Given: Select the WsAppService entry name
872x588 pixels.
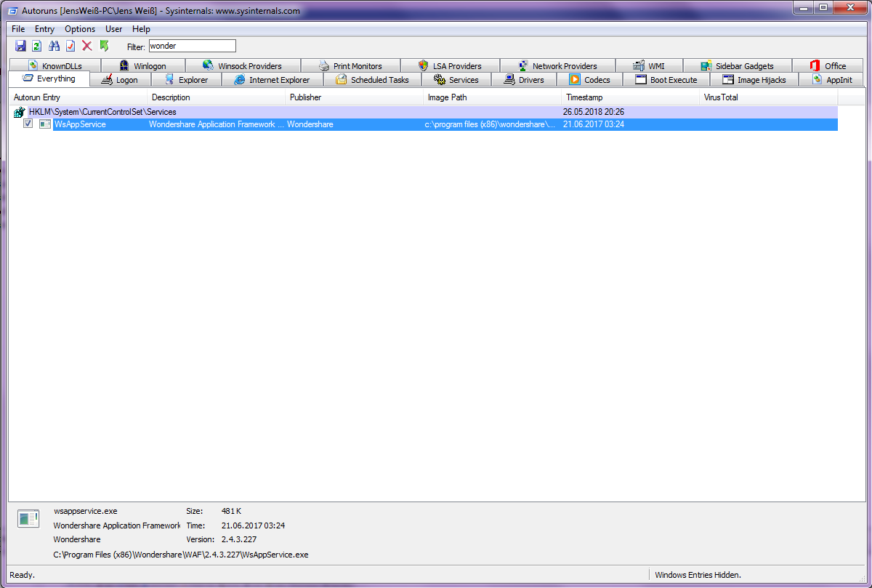Looking at the screenshot, I should coord(80,124).
